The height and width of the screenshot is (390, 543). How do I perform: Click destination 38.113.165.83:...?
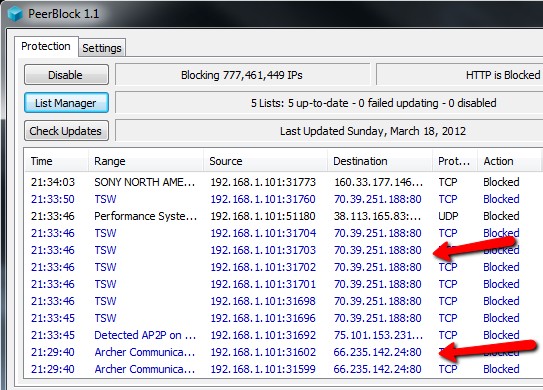click(377, 216)
